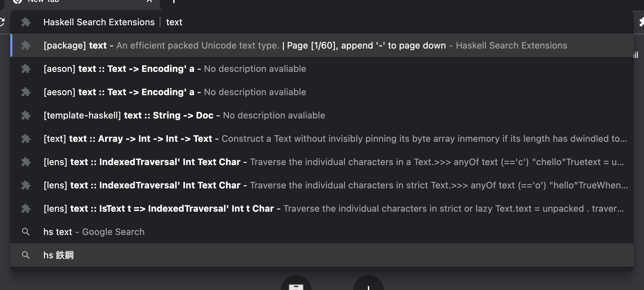Select the 'hs 鉄鋼' search suggestion
The width and height of the screenshot is (644, 290).
point(322,255)
